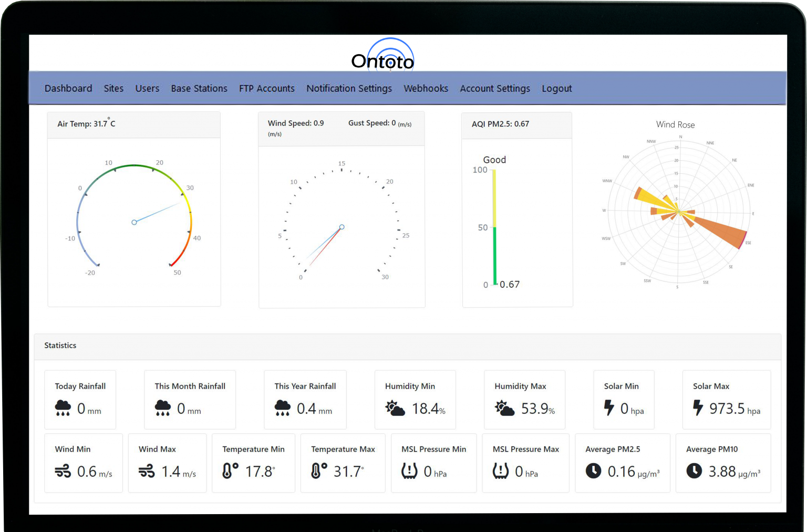Click the Solar Max lightning bolt icon
807x532 pixels.
(698, 408)
